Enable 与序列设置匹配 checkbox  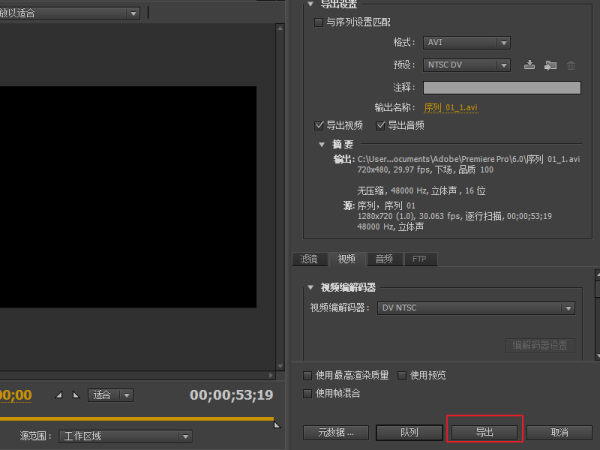pos(319,22)
